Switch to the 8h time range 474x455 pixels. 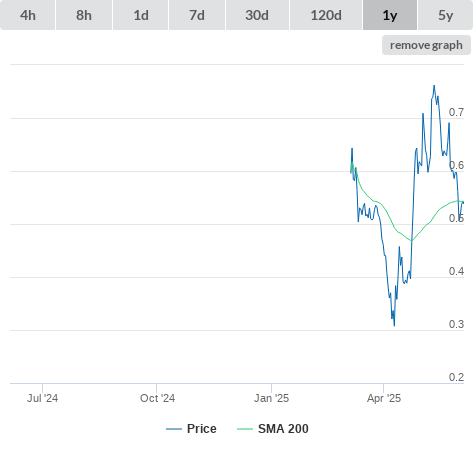coord(84,15)
